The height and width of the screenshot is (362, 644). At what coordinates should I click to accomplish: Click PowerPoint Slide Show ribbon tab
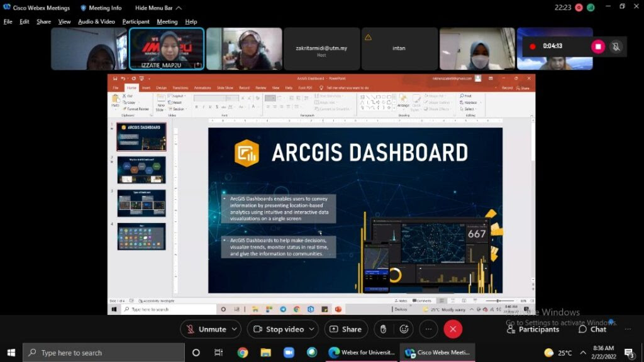(225, 88)
